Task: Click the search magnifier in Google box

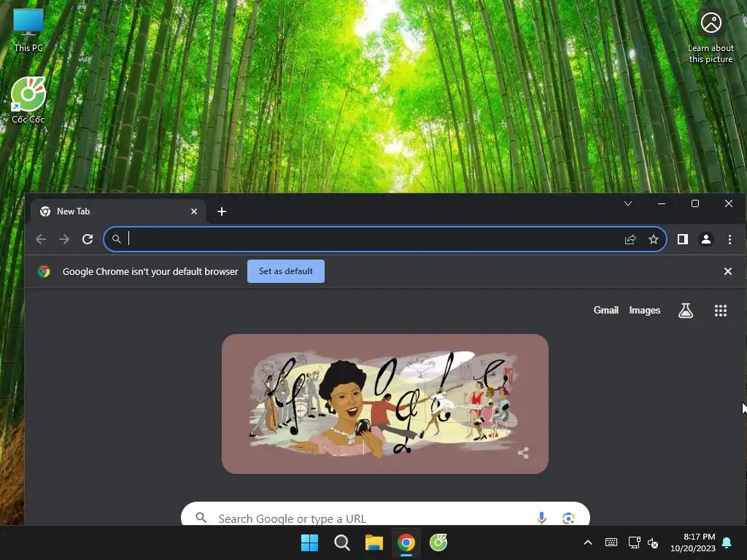Action: click(201, 518)
